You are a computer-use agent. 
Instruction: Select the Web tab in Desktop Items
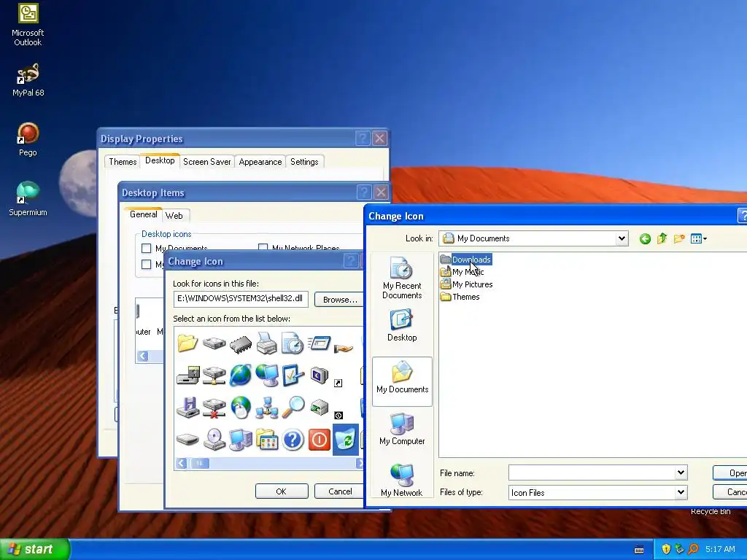[x=174, y=216]
